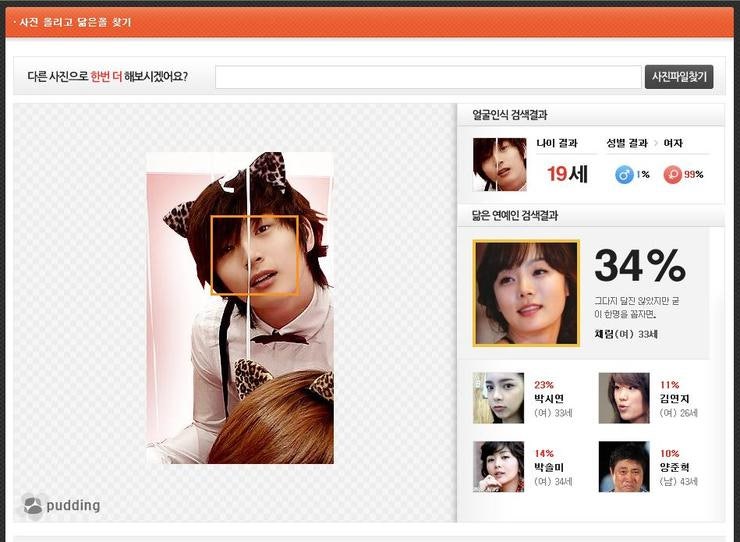Image resolution: width=740 pixels, height=542 pixels.
Task: Click the pudding logo icon
Action: 33,506
